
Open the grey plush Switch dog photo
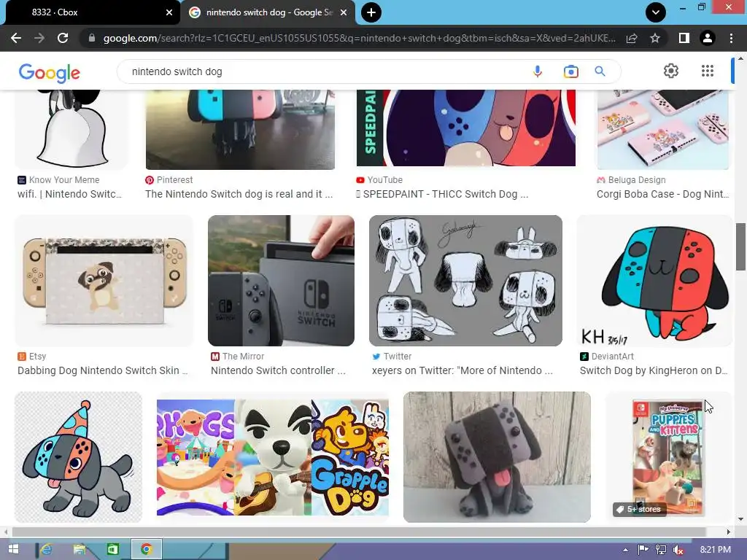point(497,457)
